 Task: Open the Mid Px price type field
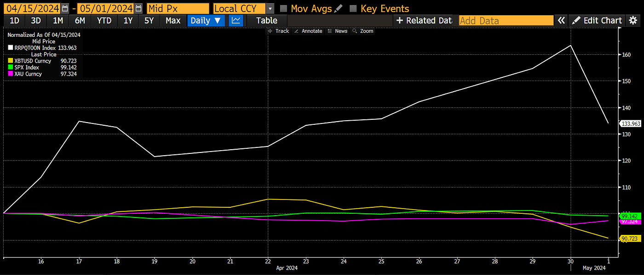[177, 8]
